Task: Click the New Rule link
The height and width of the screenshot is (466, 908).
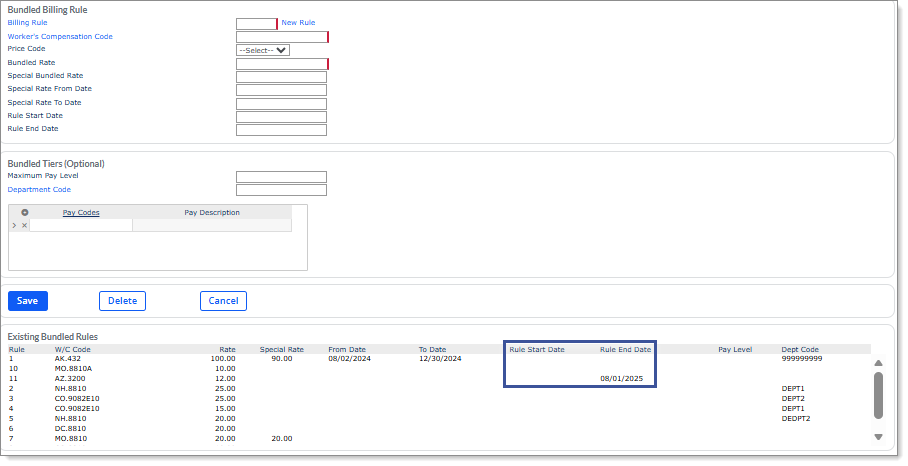Action: click(298, 22)
